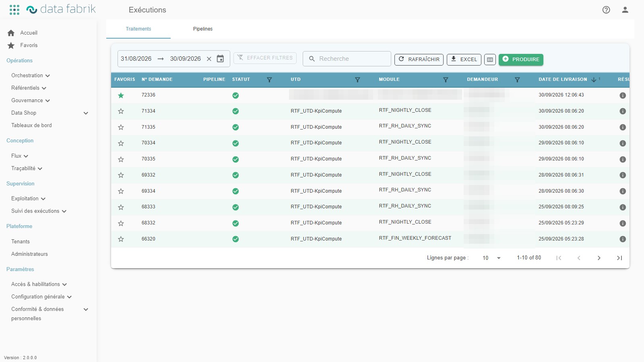Click the Rafraîchir button
644x362 pixels.
(x=419, y=60)
